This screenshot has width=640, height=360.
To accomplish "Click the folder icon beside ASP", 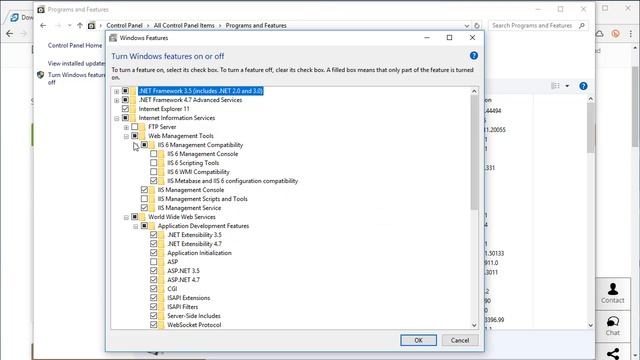I will tap(161, 262).
